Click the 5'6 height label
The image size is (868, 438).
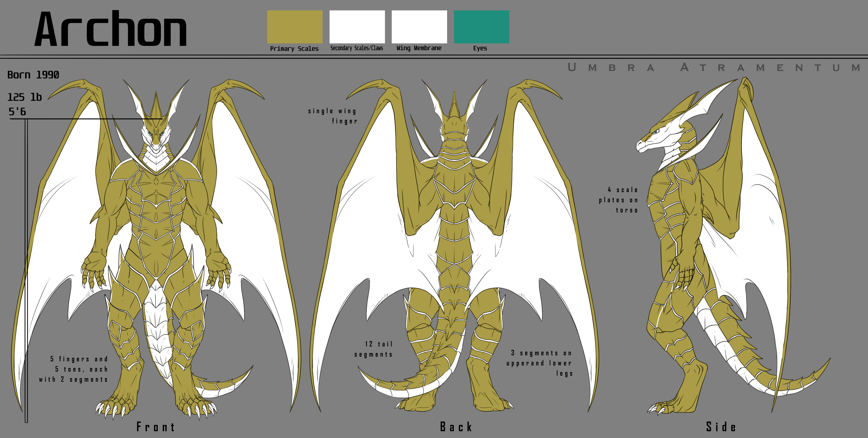(x=17, y=111)
